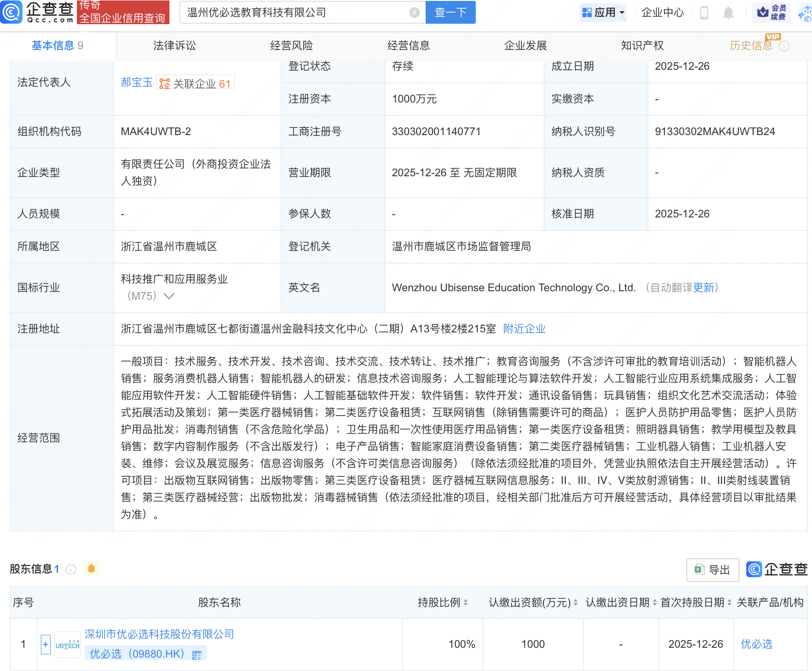The height and width of the screenshot is (671, 812).
Task: Click the company name search field
Action: pyautogui.click(x=295, y=13)
